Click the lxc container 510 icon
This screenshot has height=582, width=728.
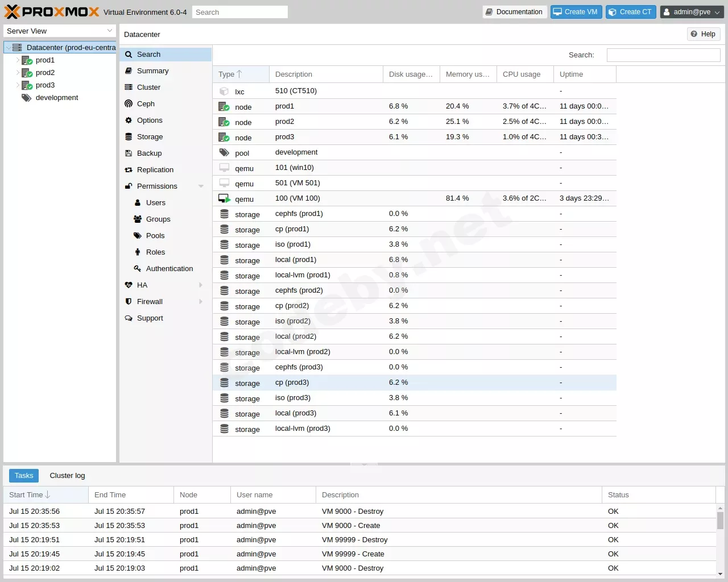[224, 91]
